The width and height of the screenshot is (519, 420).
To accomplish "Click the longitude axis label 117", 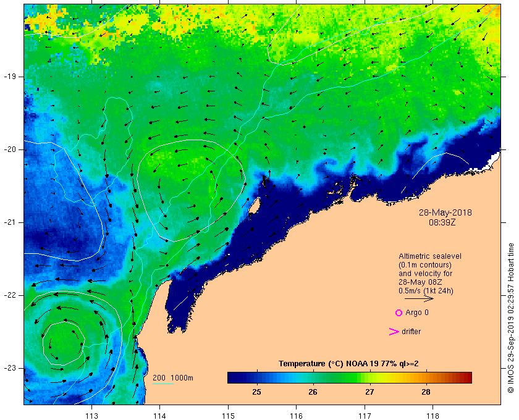I will (365, 416).
